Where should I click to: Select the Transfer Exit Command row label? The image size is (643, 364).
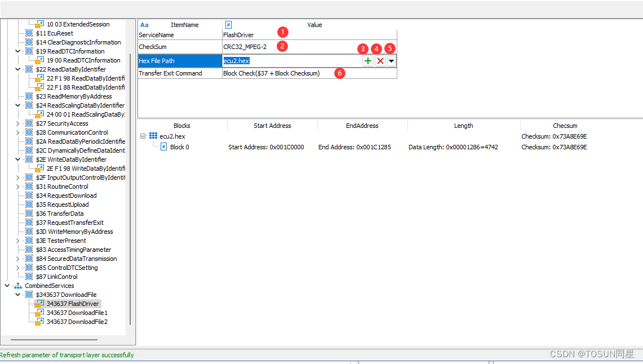tap(180, 73)
